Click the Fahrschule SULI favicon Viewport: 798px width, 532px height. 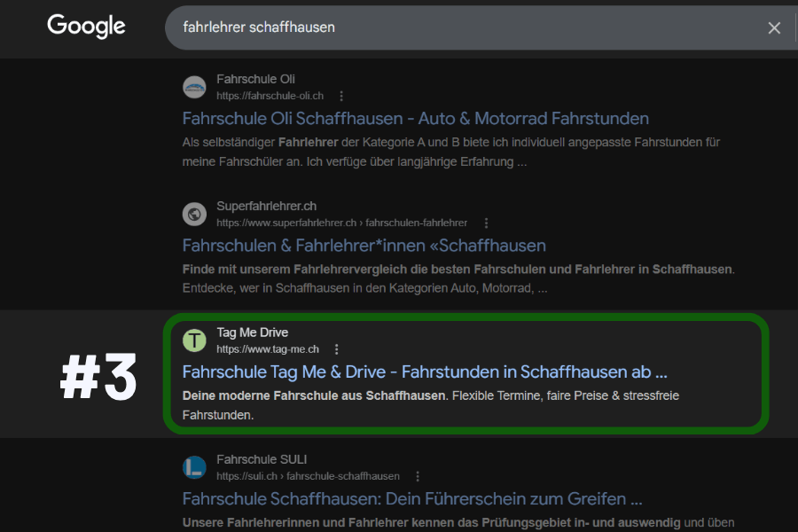pyautogui.click(x=194, y=467)
